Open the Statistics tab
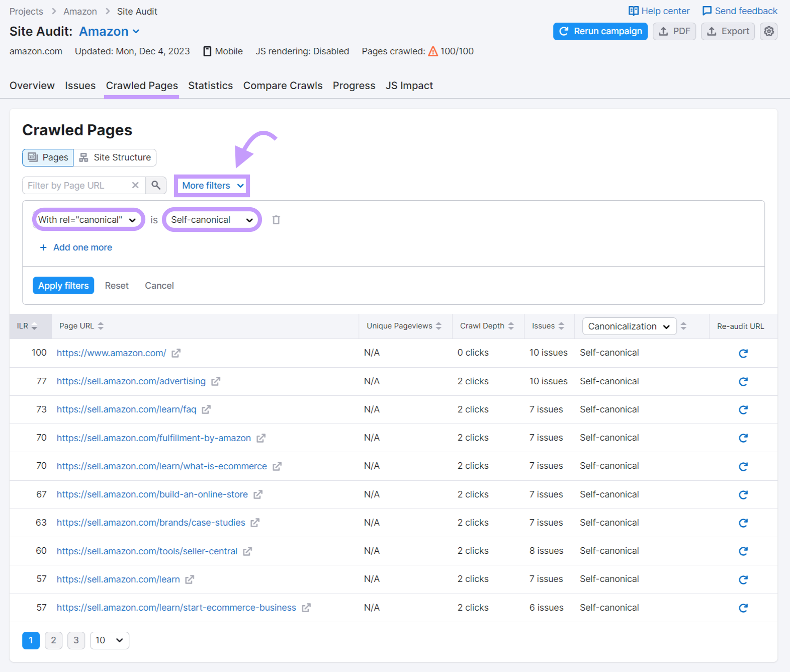This screenshot has height=672, width=790. coord(211,86)
